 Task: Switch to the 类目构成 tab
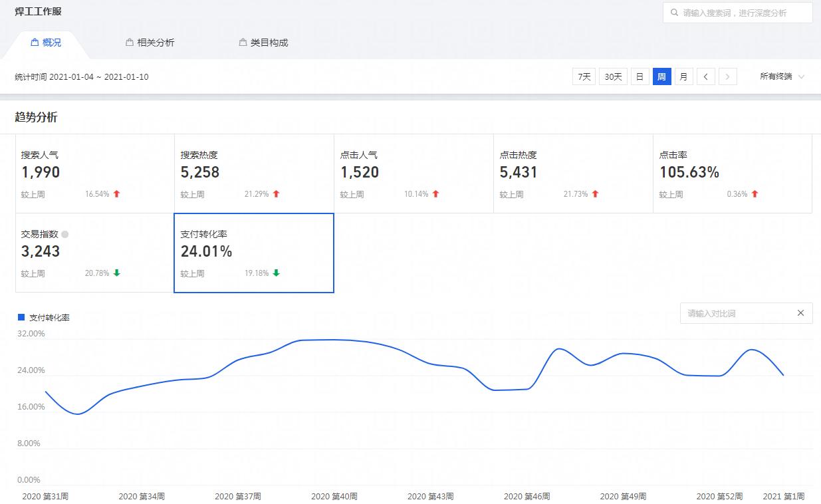pos(269,43)
